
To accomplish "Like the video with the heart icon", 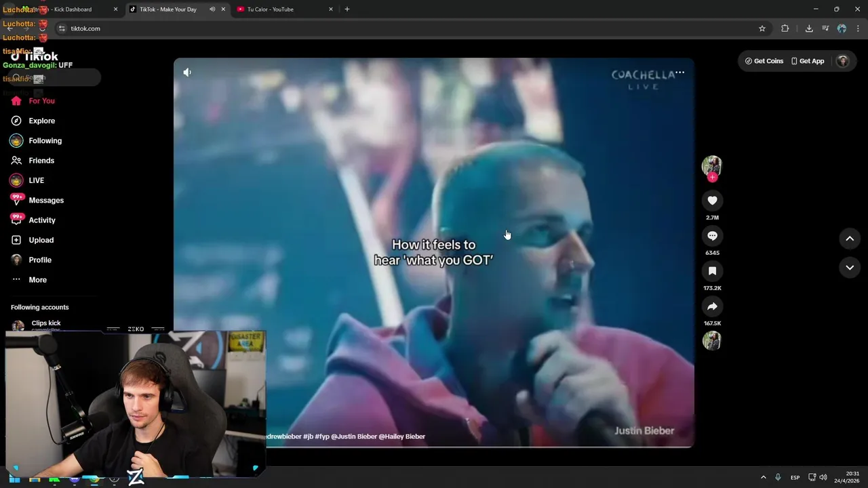I will (x=712, y=201).
